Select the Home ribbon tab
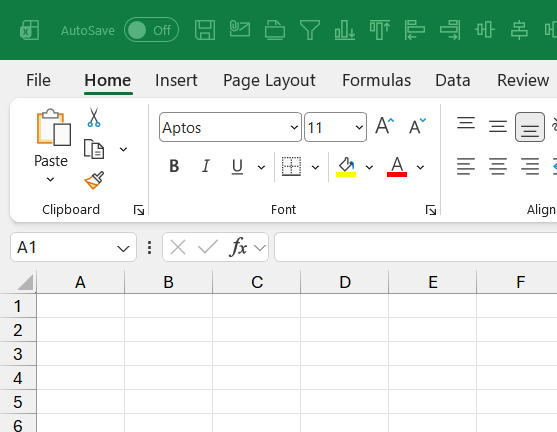The height and width of the screenshot is (432, 557). 108,80
